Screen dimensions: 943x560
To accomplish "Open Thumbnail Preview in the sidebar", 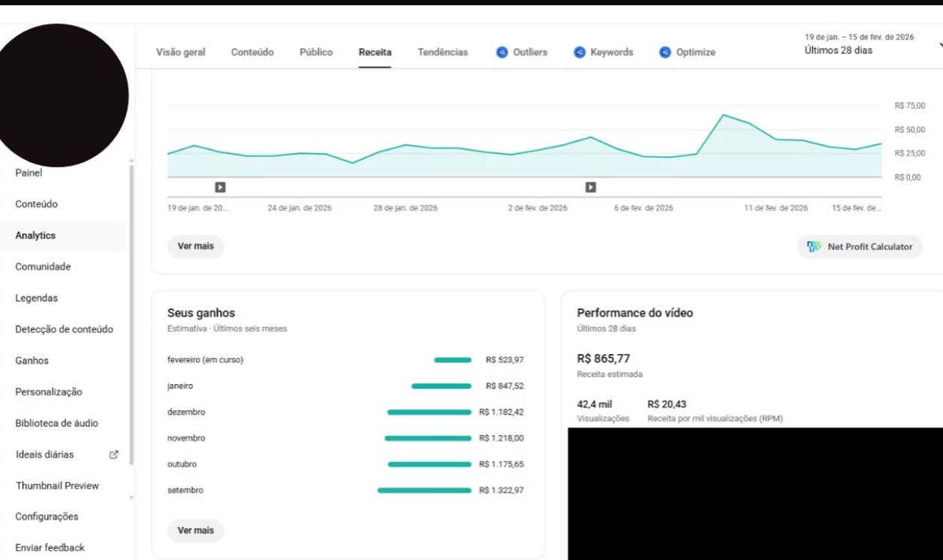I will 57,485.
